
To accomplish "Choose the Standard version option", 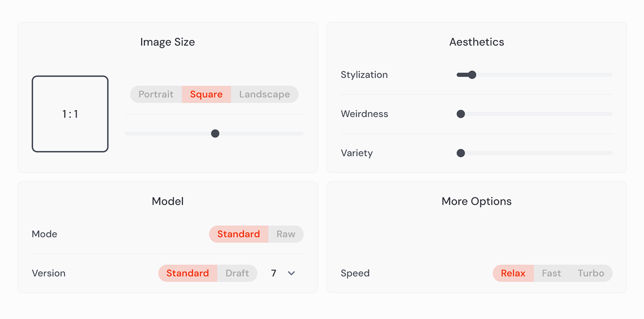I will (x=188, y=273).
